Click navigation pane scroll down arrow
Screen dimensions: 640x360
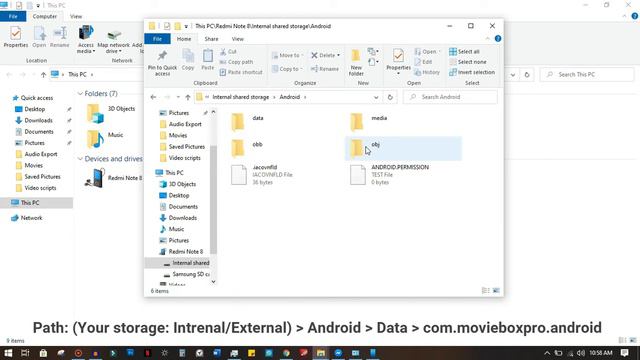(213, 282)
